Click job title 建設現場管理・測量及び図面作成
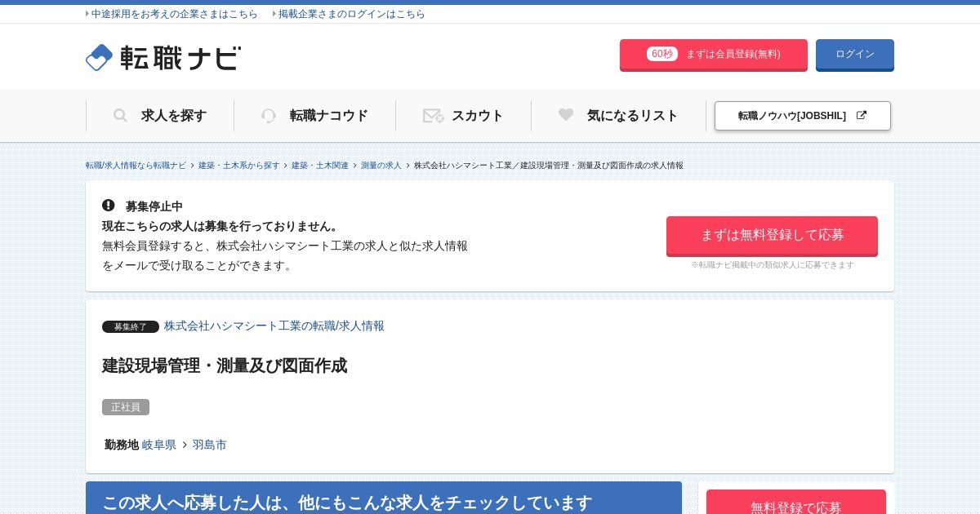980x514 pixels. point(225,366)
